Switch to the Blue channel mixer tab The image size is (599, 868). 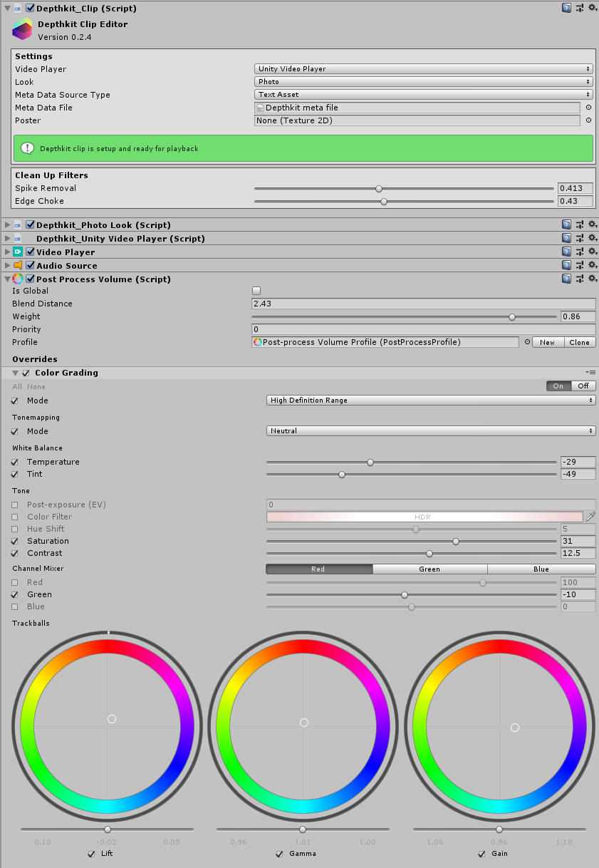[x=541, y=568]
